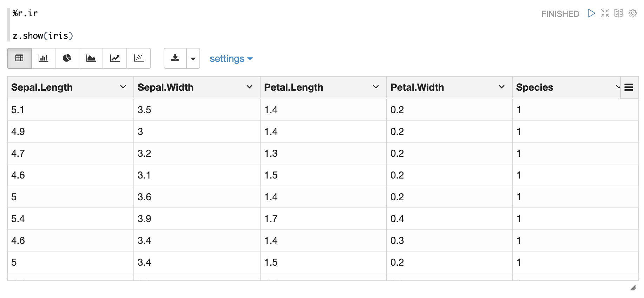Download the table data

[175, 58]
